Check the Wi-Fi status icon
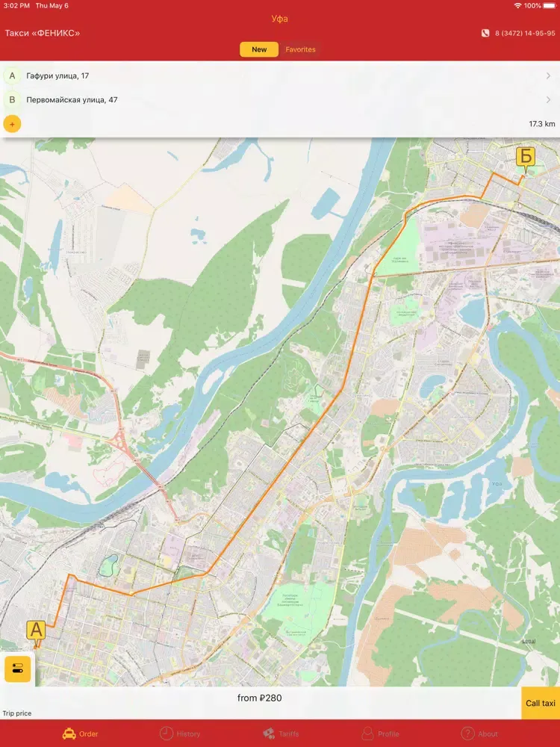This screenshot has height=747, width=560. tap(517, 6)
